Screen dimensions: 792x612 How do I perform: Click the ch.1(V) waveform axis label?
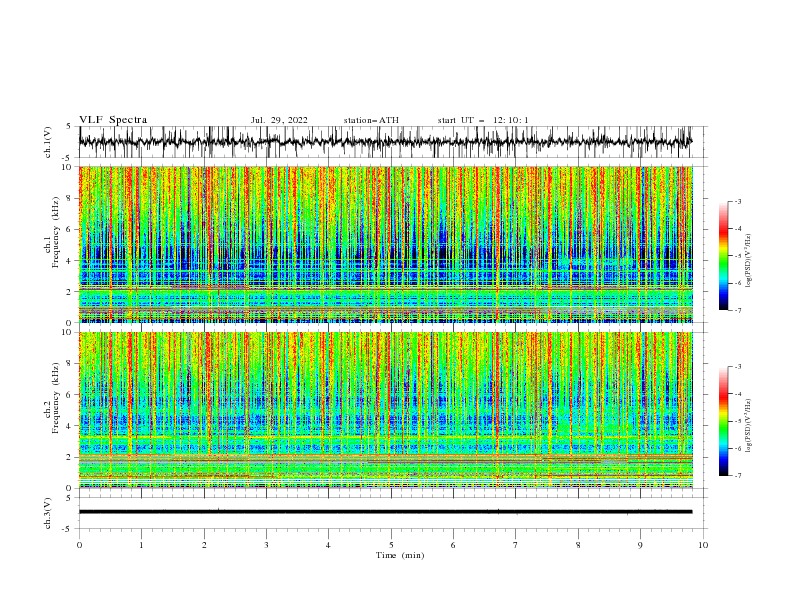[x=48, y=142]
